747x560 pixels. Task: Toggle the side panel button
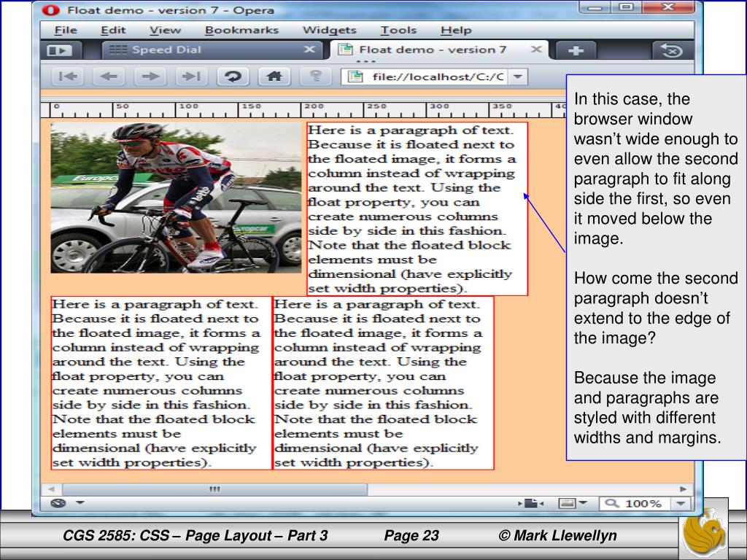60,50
